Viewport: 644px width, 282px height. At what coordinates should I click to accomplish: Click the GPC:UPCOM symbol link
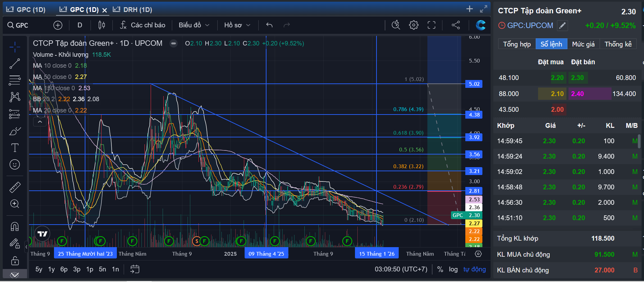(x=530, y=26)
